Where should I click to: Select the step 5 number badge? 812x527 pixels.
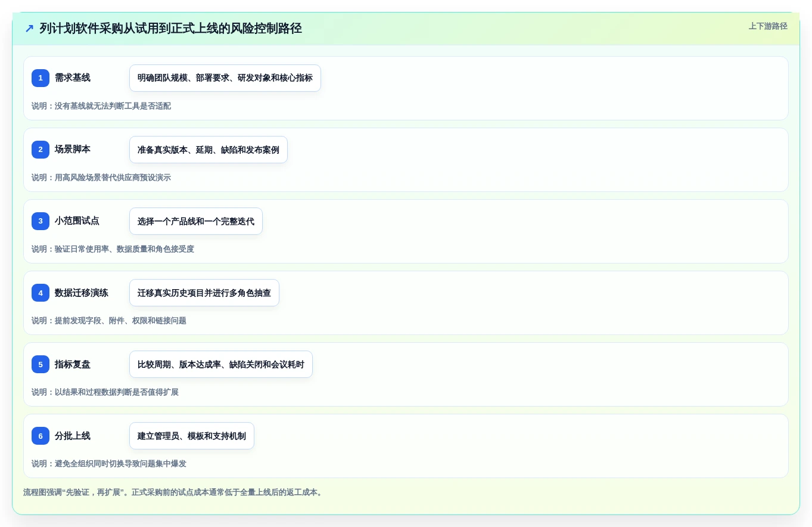tap(41, 364)
